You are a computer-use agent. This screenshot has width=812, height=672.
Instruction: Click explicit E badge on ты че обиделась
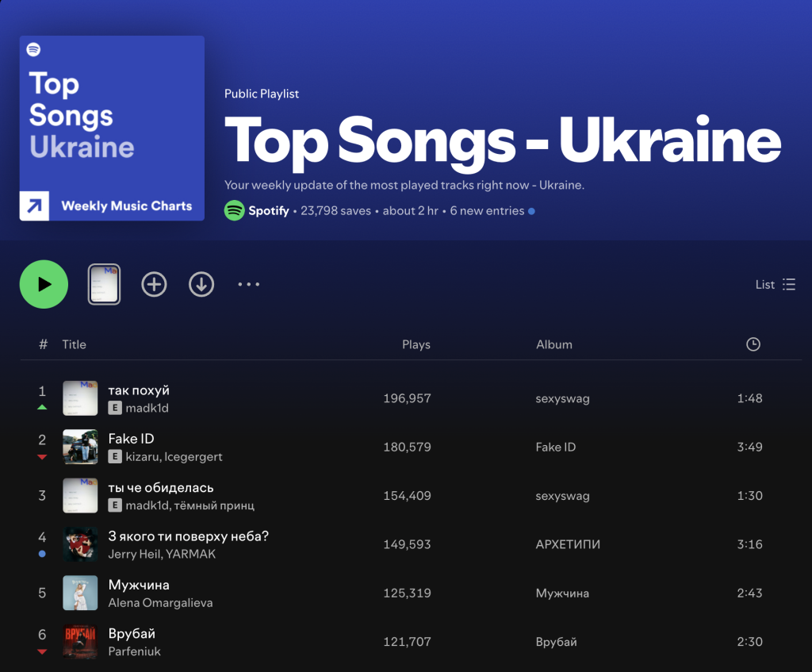115,505
